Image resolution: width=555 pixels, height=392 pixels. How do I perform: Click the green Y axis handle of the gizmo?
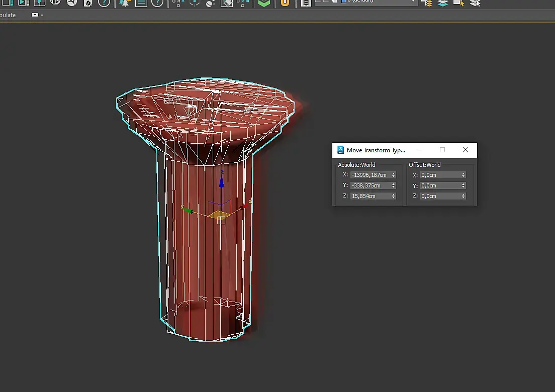(x=189, y=211)
